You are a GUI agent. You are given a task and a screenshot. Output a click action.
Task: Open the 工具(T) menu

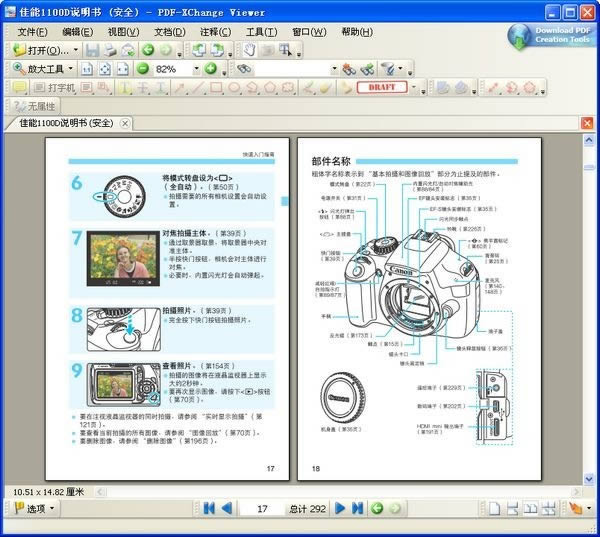click(x=262, y=32)
